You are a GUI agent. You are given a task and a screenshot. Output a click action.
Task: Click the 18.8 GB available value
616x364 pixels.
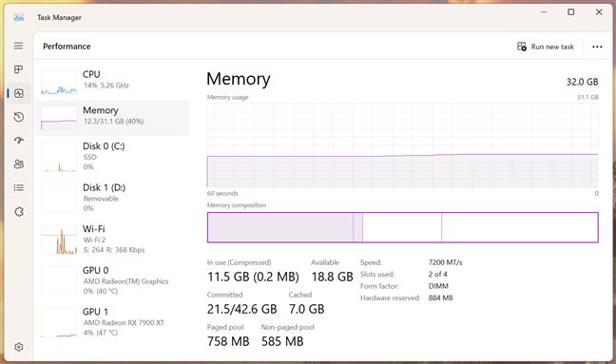333,277
